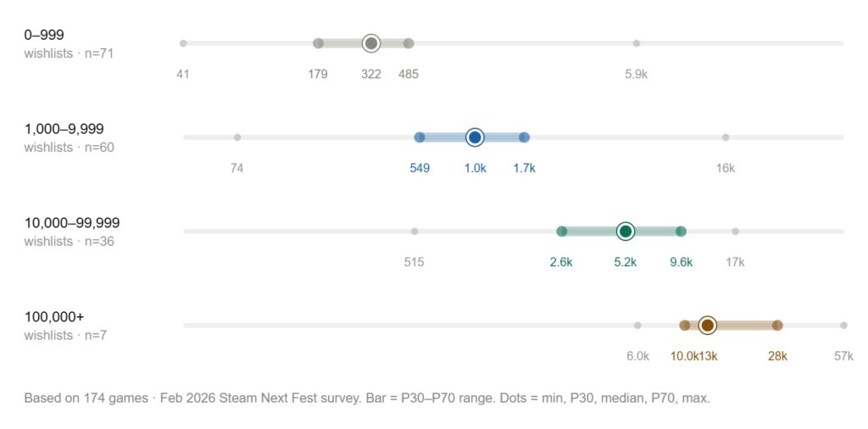
Task: Select the max dot above the 16k label
Action: click(x=726, y=137)
